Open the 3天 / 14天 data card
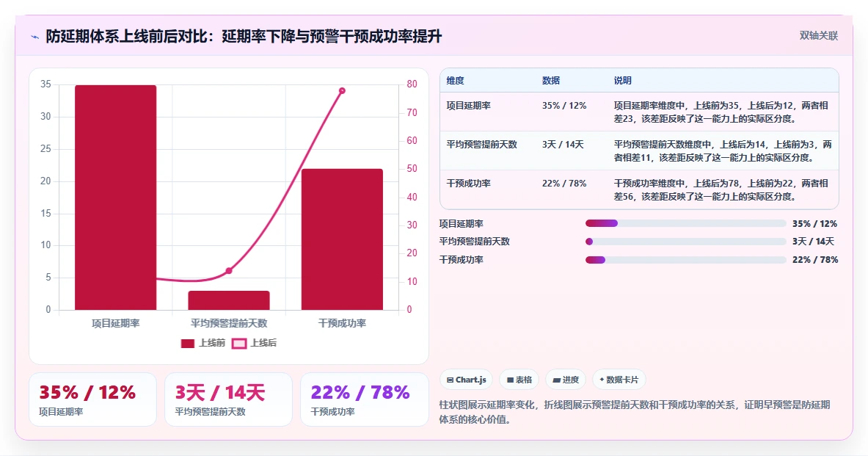The image size is (868, 456). [x=229, y=399]
